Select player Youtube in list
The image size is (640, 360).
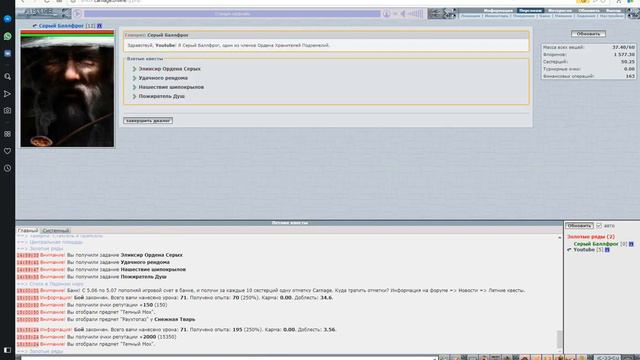[584, 250]
